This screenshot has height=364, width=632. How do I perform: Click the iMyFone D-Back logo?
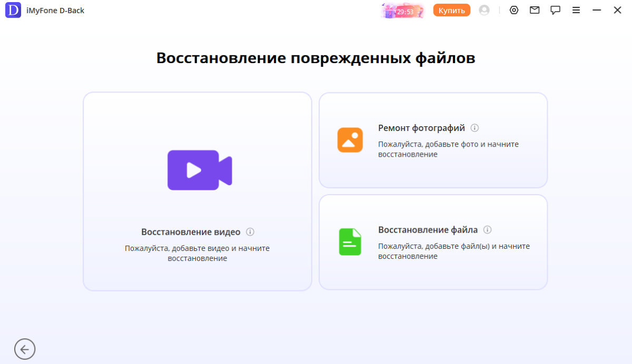click(x=13, y=9)
